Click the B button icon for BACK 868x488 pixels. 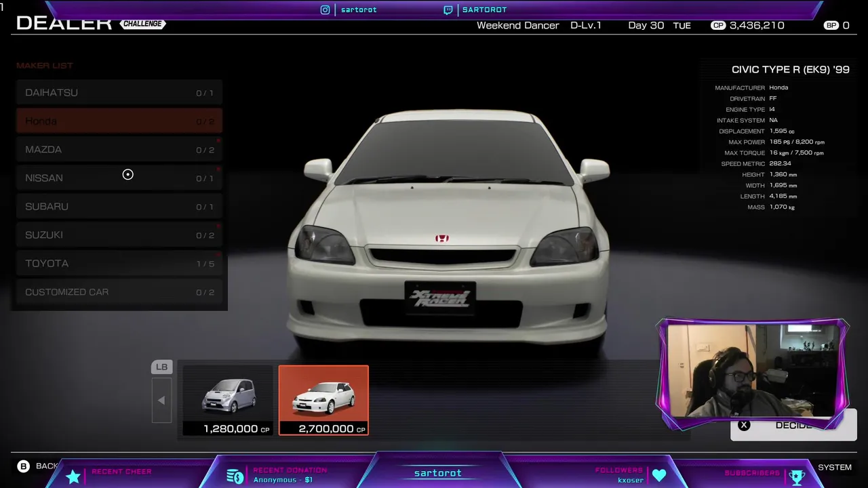pyautogui.click(x=24, y=466)
